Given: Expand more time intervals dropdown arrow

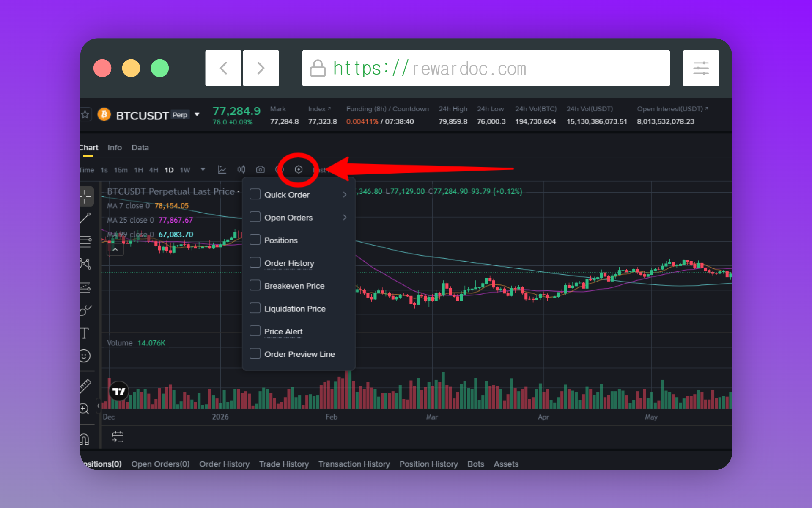Looking at the screenshot, I should pyautogui.click(x=203, y=170).
